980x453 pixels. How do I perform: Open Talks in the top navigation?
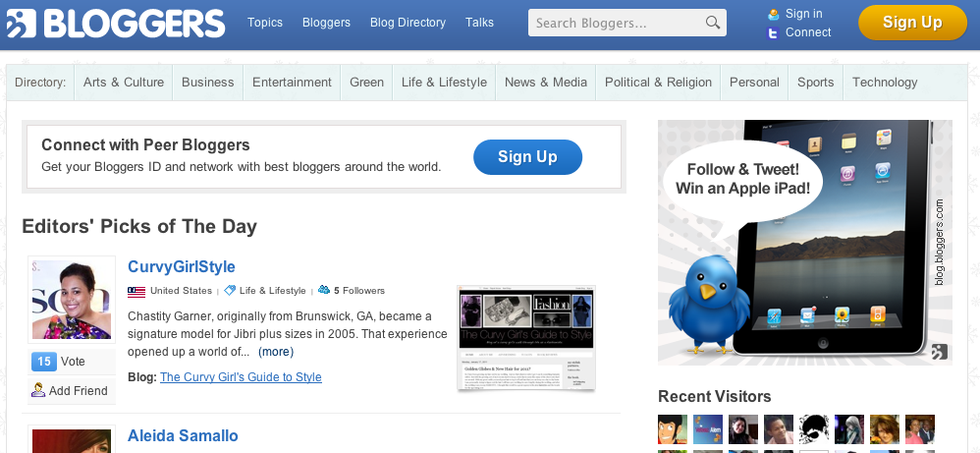(479, 23)
